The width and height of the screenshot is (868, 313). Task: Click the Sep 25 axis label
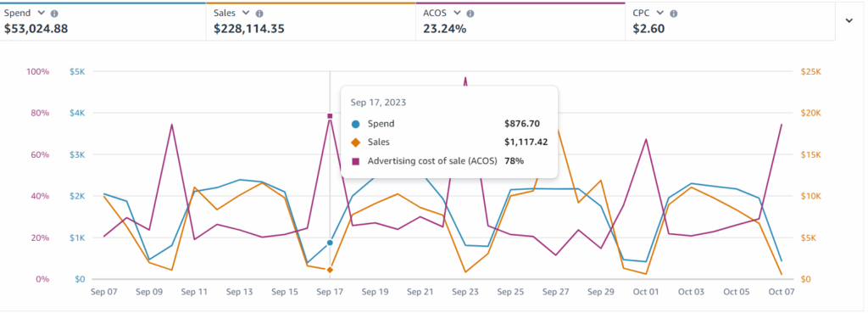coord(510,292)
